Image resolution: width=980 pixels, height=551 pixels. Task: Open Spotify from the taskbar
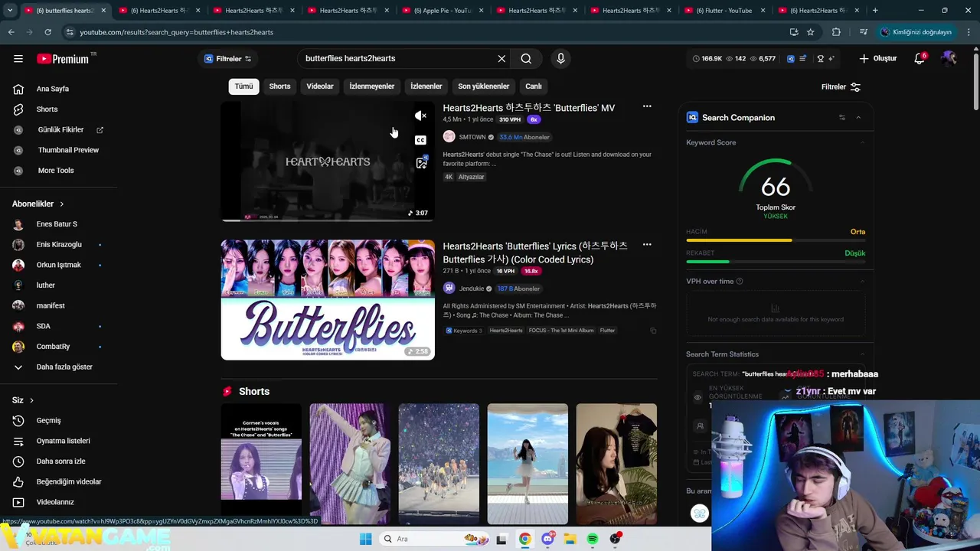(x=593, y=539)
